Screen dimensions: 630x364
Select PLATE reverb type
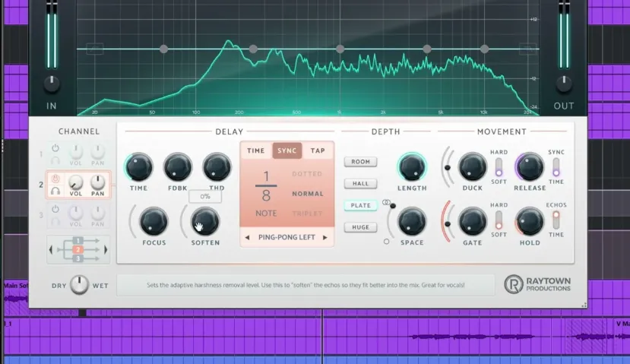[360, 205]
